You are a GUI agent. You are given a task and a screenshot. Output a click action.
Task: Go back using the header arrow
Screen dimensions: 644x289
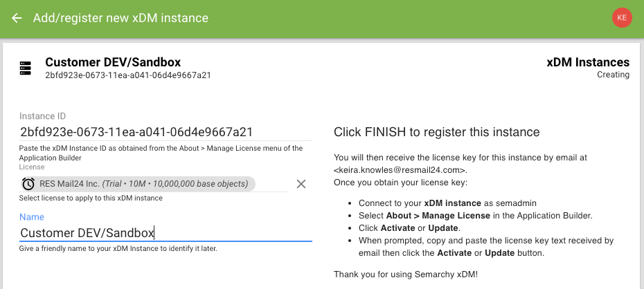17,18
